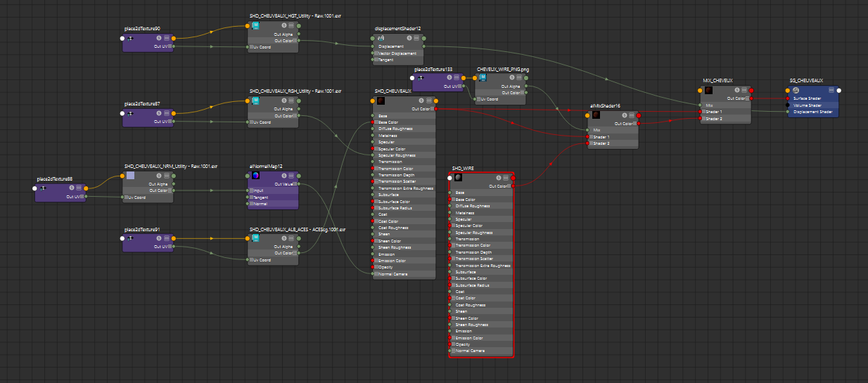The image size is (868, 383).
Task: Toggle solo on place2dTexture90 node
Action: (159, 38)
